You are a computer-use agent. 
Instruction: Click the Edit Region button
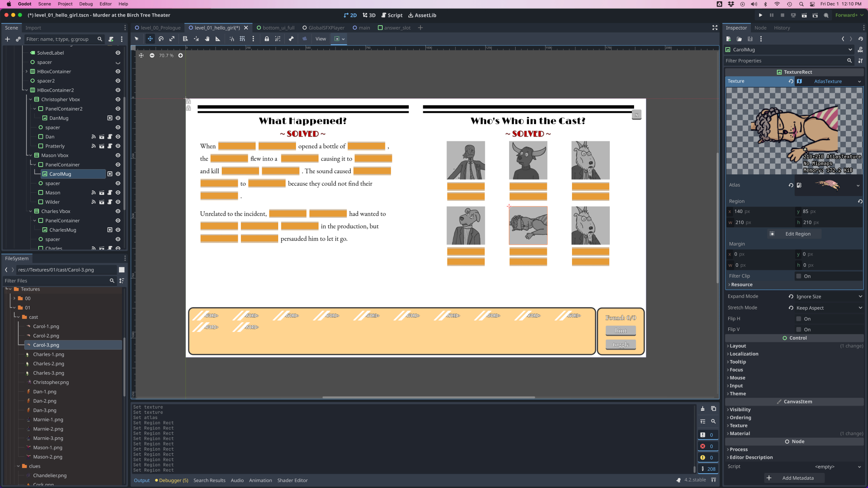(x=793, y=234)
